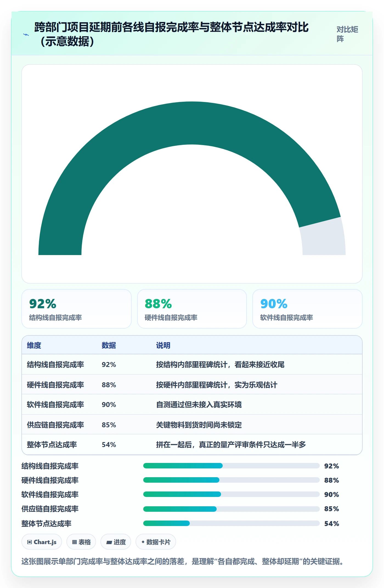
Task: Click the description 按结构内部里程碑统计，看起来接近收尾
Action: pos(220,364)
